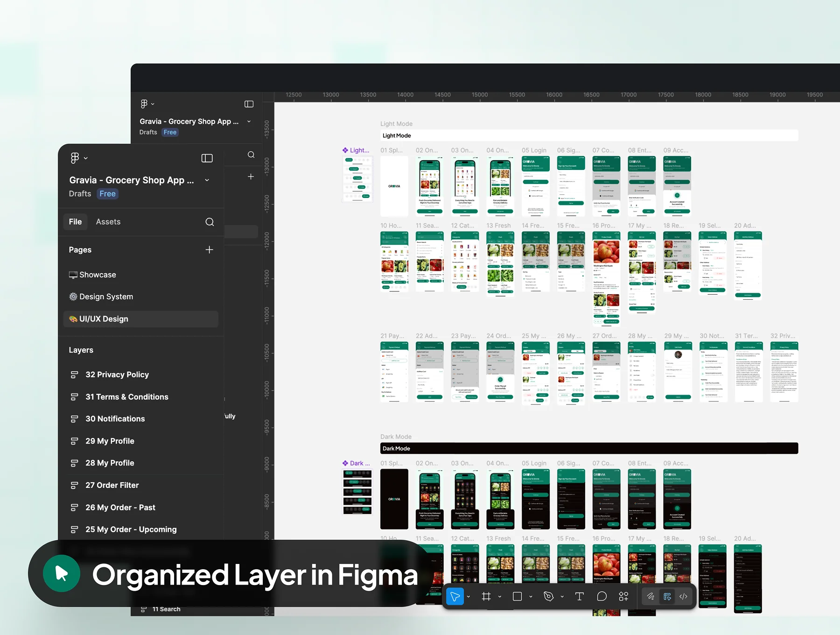Collapse the sidebar using the front panel's layout icon
840x635 pixels.
click(x=207, y=158)
